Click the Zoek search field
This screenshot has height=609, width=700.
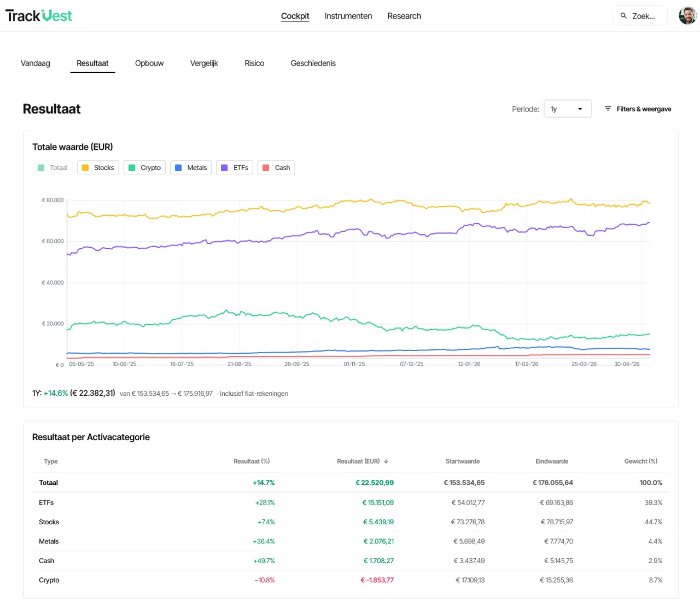tap(640, 16)
